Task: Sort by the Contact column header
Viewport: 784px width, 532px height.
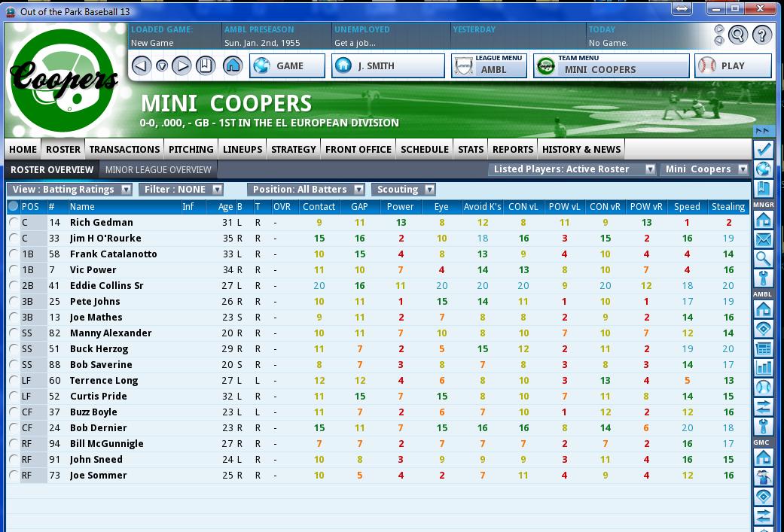Action: click(x=319, y=207)
